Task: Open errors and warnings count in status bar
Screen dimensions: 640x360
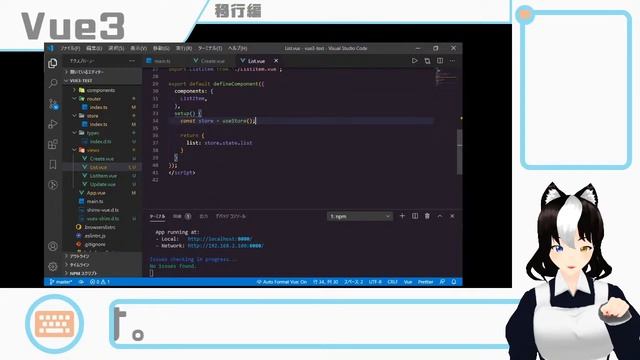Action: [100, 282]
